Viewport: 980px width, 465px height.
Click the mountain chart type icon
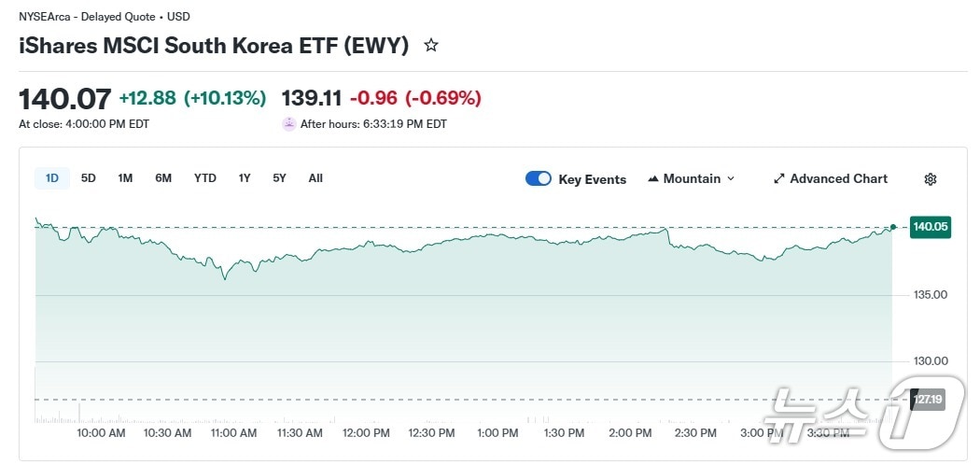click(x=653, y=179)
